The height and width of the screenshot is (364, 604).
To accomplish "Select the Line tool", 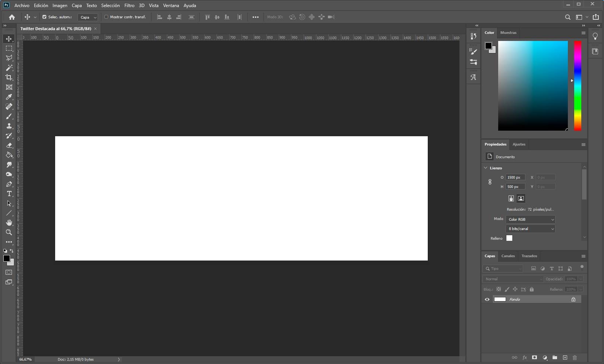I will coord(9,213).
